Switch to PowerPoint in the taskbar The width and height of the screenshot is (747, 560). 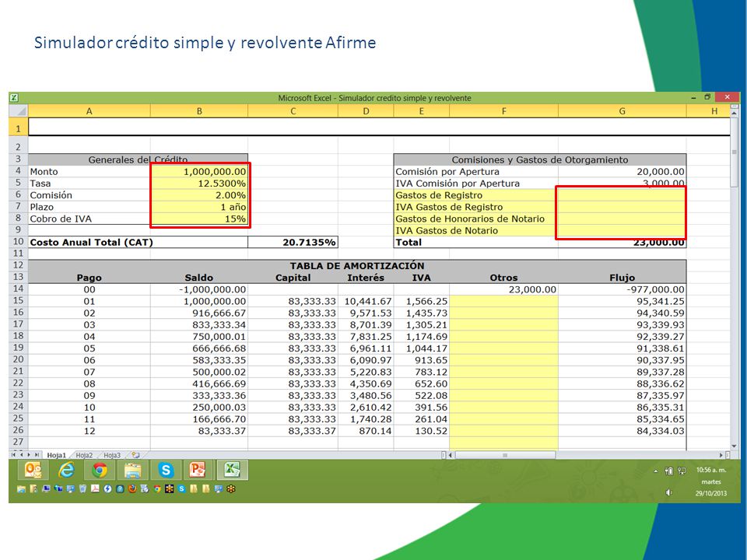click(x=198, y=471)
